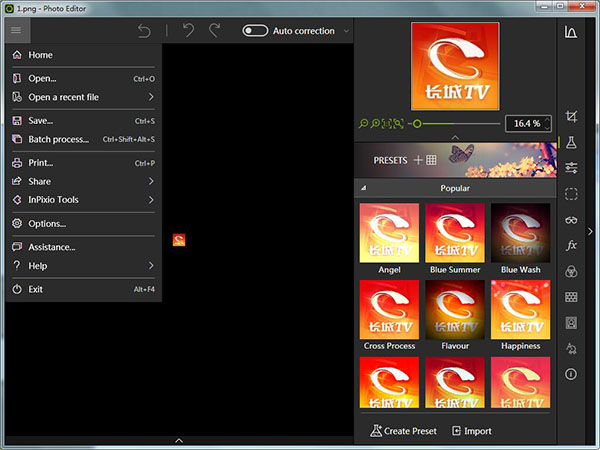The height and width of the screenshot is (450, 600).
Task: Select the dashed circle selection tool icon
Action: pyautogui.click(x=571, y=194)
